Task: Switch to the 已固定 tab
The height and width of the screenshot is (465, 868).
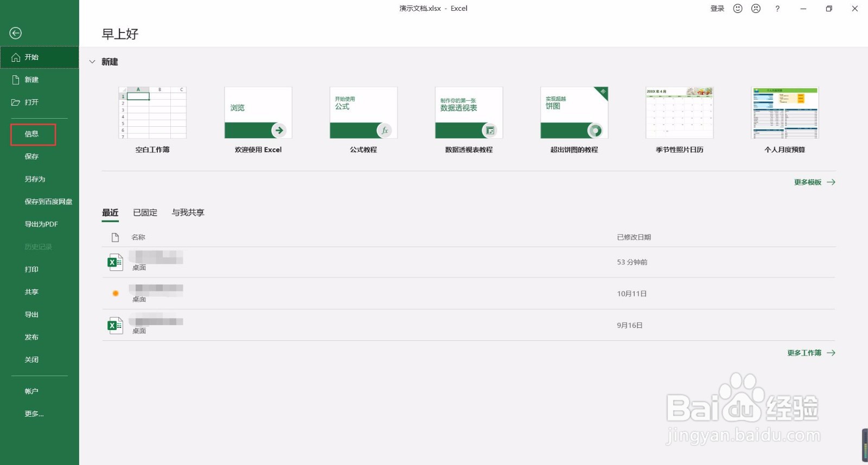Action: coord(145,213)
